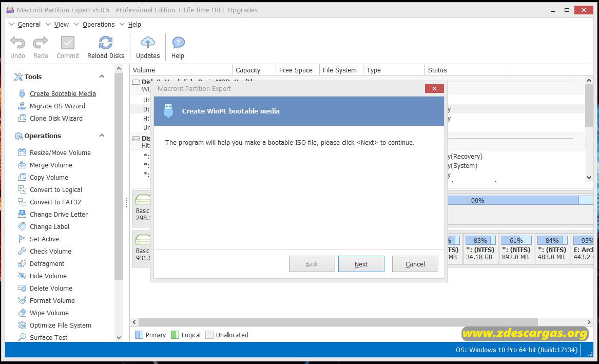The height and width of the screenshot is (364, 599).
Task: Click the Create Bootable Media USB icon
Action: point(22,93)
